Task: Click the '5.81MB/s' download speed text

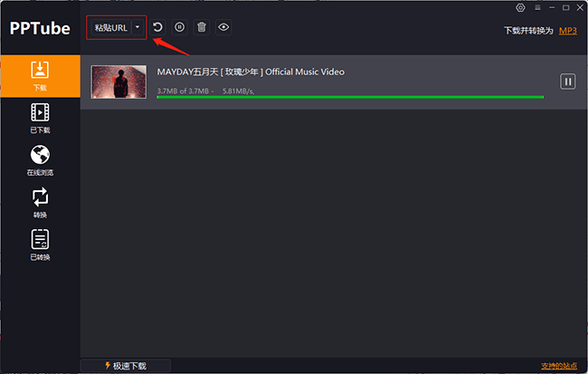Action: (238, 91)
